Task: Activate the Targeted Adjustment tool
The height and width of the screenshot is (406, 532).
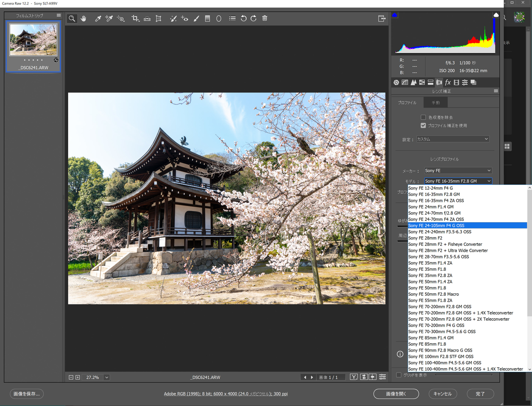Action: [121, 18]
